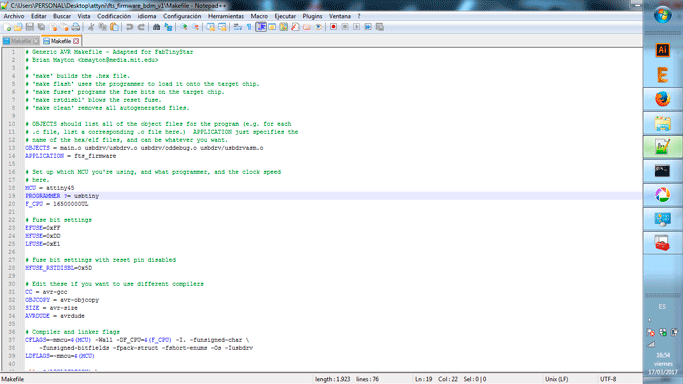Click the PROGRAMMER ?= usbtiny line
Image resolution: width=683 pixels, height=384 pixels.
(x=62, y=196)
